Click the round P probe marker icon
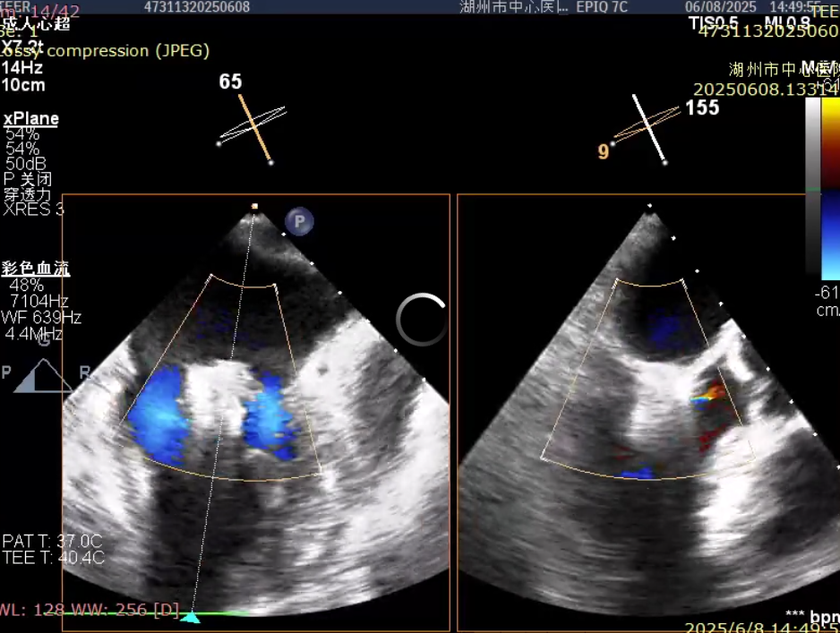840x633 pixels. click(299, 221)
